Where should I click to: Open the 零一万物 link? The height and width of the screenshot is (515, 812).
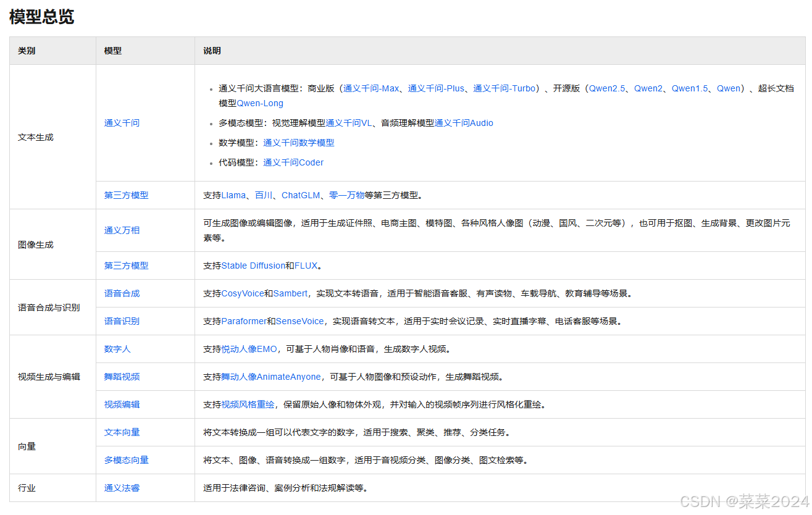tap(347, 195)
